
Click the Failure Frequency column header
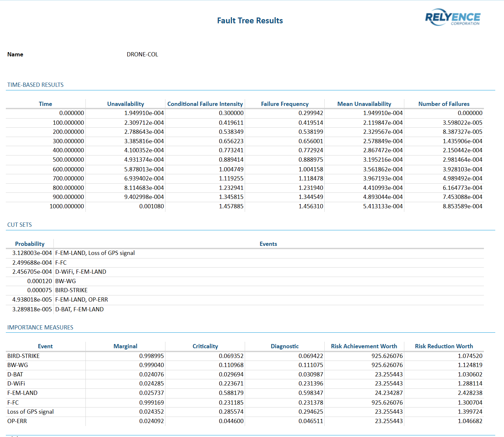click(285, 104)
